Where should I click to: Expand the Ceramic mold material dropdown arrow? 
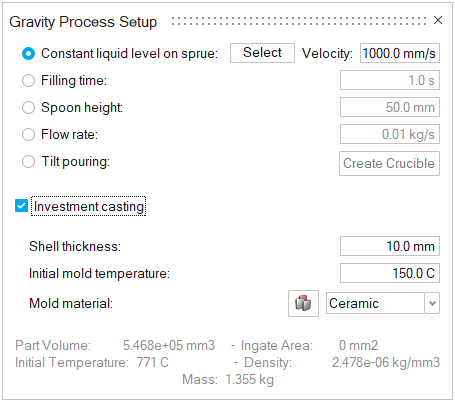(432, 303)
